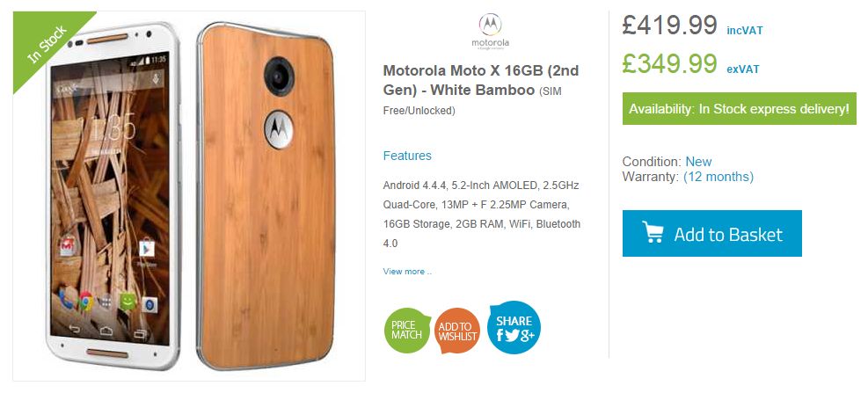Screen dimensions: 868x393
Task: Click the New condition link
Action: [698, 162]
